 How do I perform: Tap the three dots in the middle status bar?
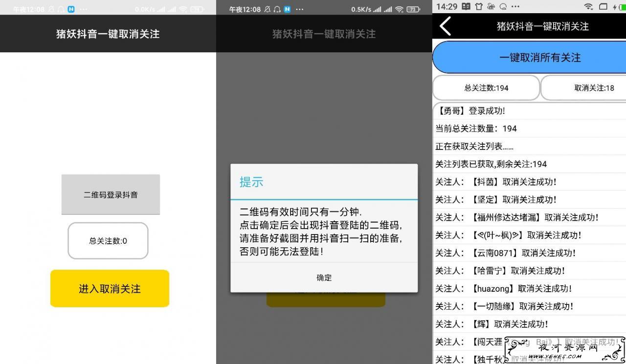coord(299,9)
